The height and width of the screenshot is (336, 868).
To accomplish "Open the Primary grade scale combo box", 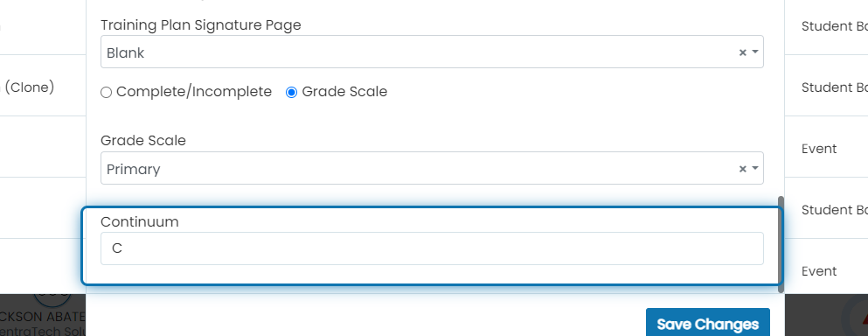I will pyautogui.click(x=432, y=168).
